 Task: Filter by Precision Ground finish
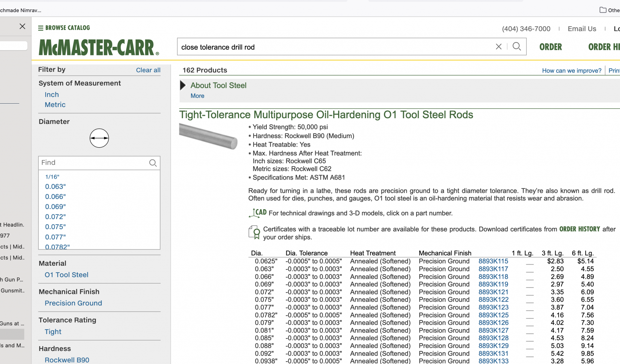(x=73, y=303)
